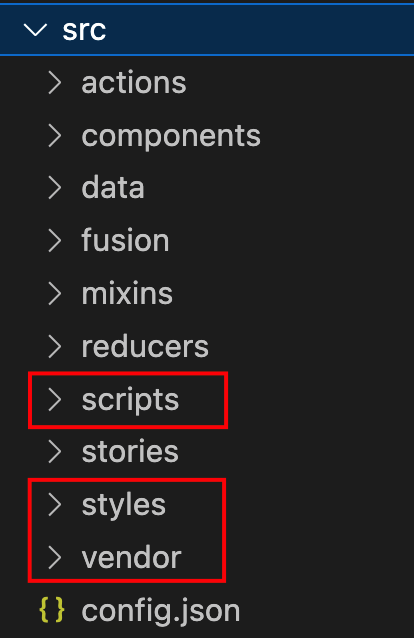Click the data folder chevron

tap(55, 188)
